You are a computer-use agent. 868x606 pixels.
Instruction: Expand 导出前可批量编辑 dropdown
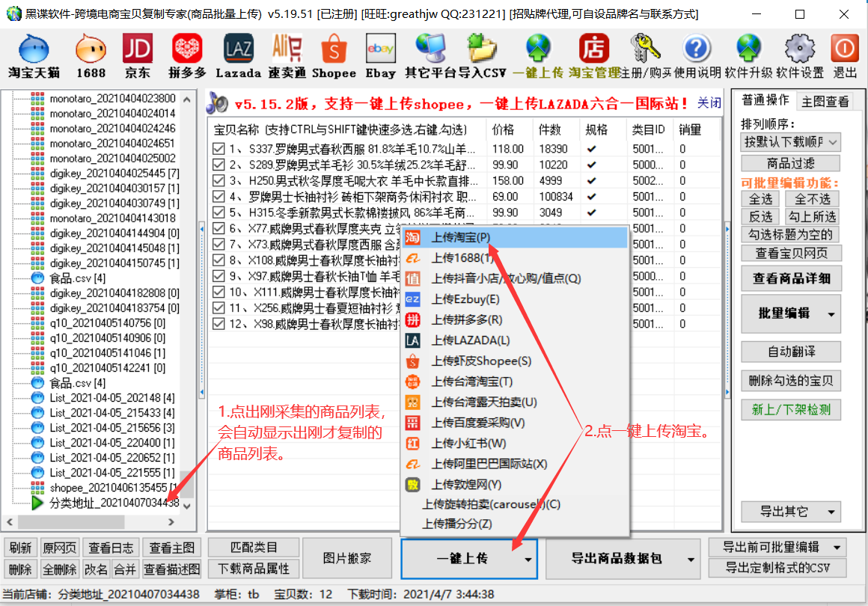click(837, 548)
